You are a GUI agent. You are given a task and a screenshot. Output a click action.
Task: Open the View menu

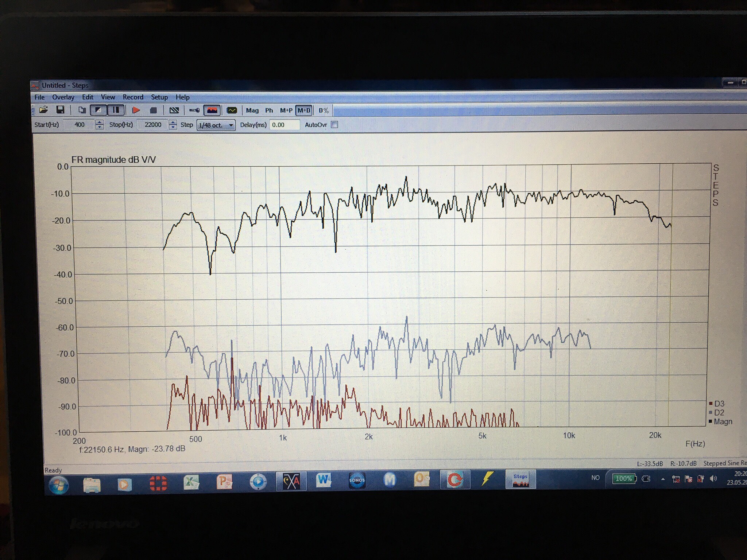point(108,97)
